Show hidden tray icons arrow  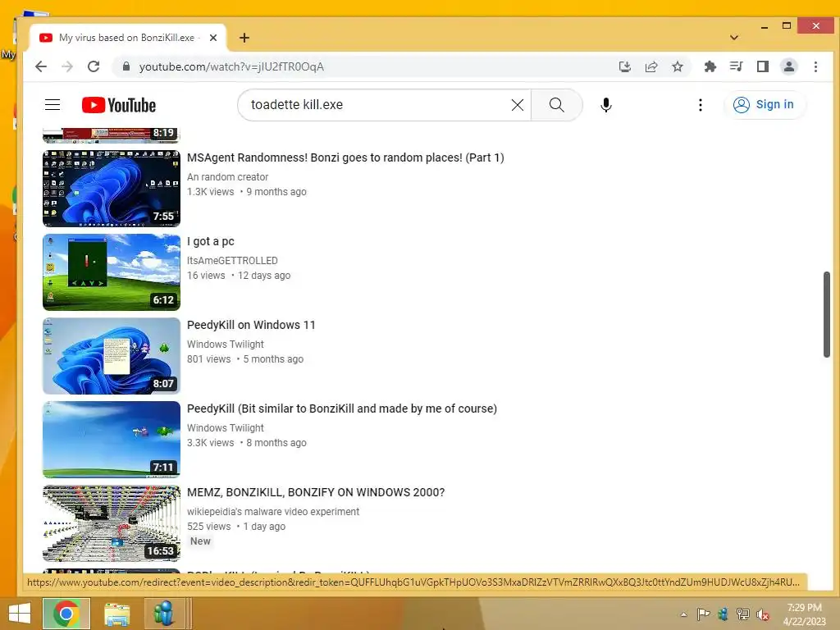(683, 614)
